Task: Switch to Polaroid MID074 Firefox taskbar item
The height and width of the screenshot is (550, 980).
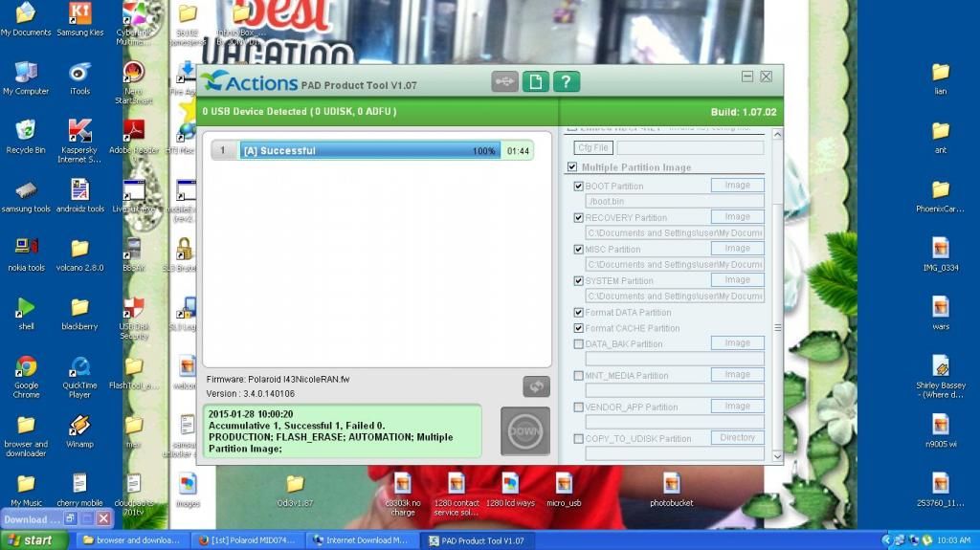Action: pos(248,540)
